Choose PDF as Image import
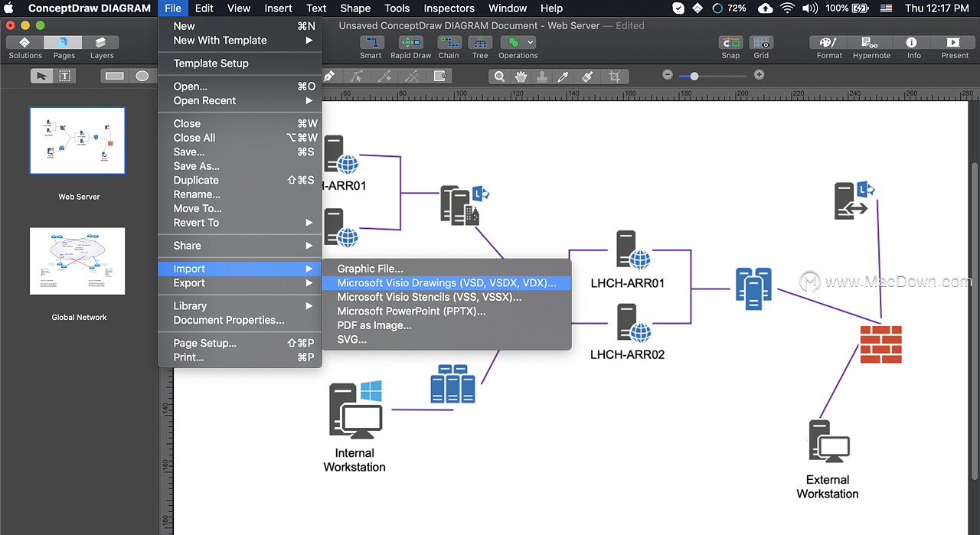 pos(446,325)
